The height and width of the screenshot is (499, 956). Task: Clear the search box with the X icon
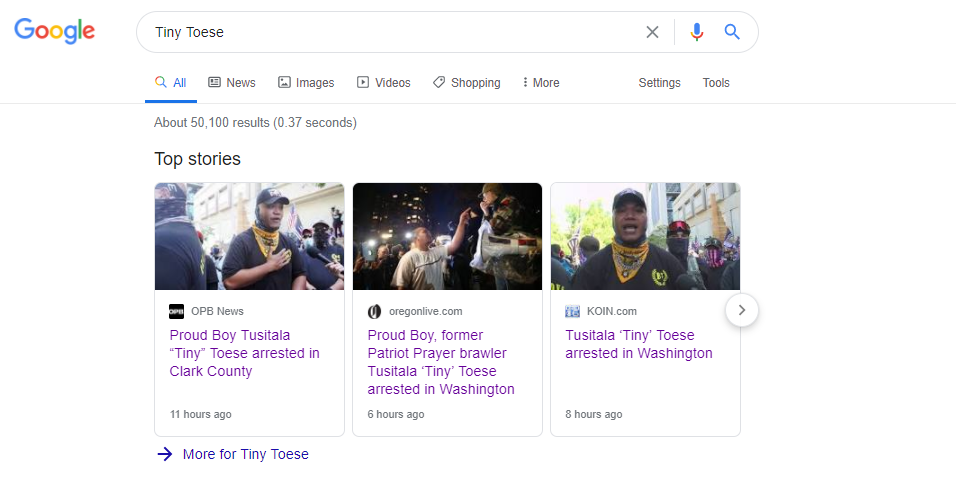pyautogui.click(x=652, y=32)
